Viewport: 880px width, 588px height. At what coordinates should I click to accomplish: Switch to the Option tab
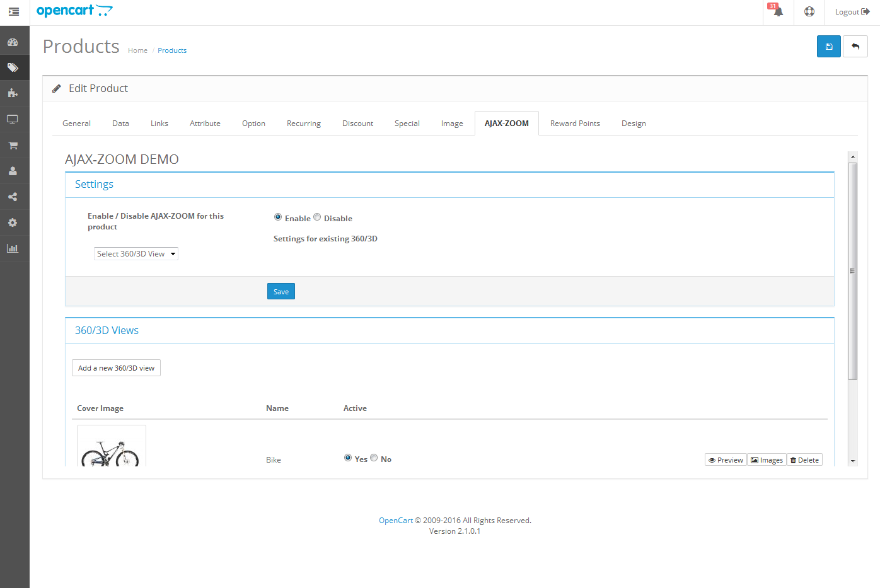pos(253,124)
